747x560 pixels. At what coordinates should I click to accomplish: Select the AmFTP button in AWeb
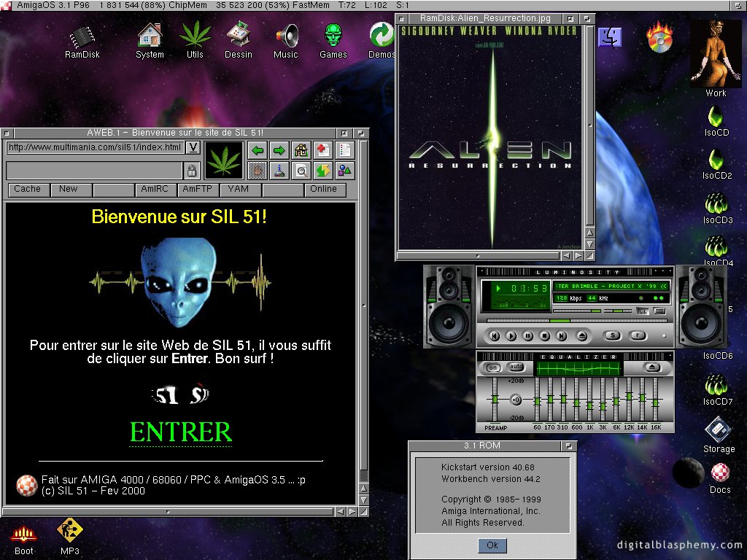click(197, 190)
